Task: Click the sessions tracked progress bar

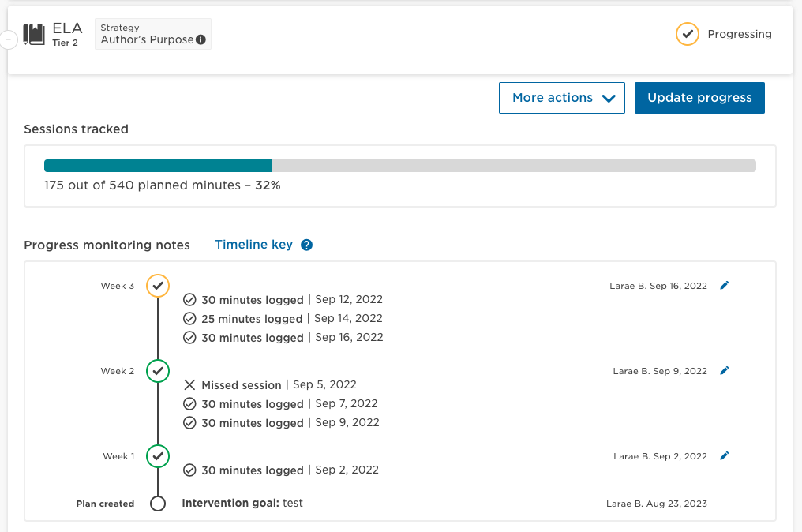Action: tap(399, 166)
